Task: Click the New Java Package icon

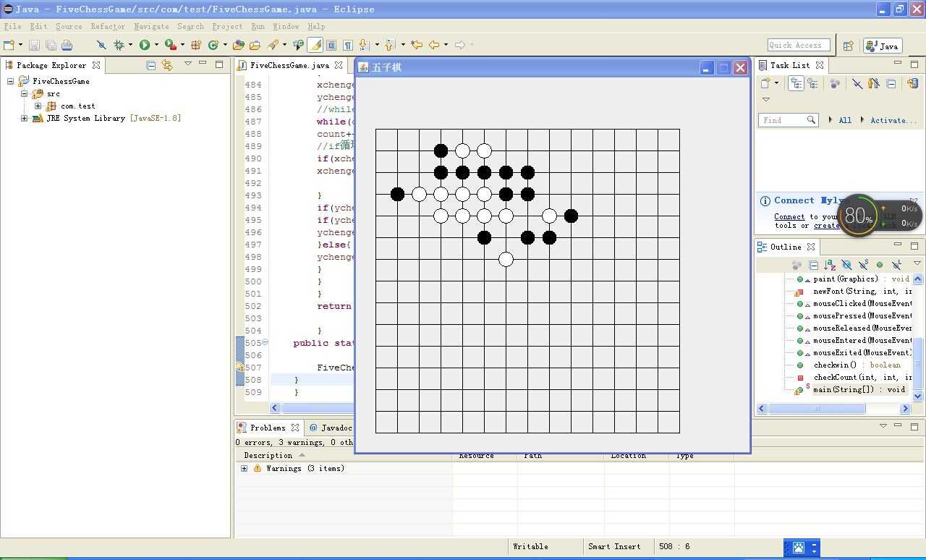Action: (196, 45)
